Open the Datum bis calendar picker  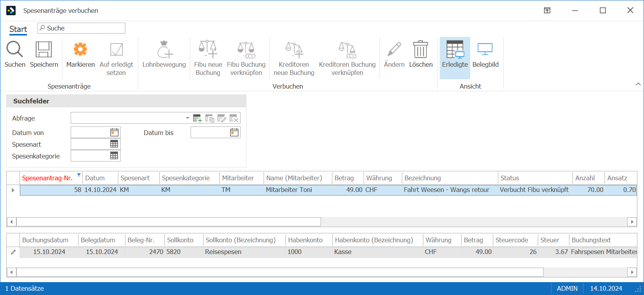tap(234, 132)
